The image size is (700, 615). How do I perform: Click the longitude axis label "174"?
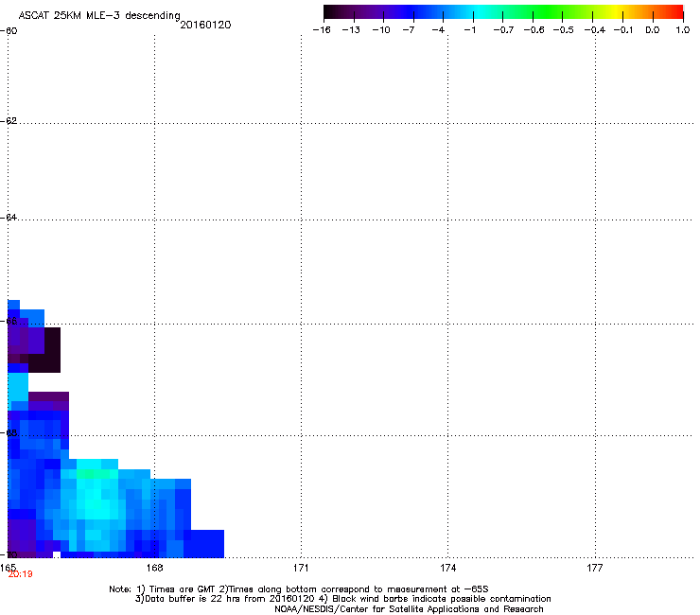coord(447,568)
